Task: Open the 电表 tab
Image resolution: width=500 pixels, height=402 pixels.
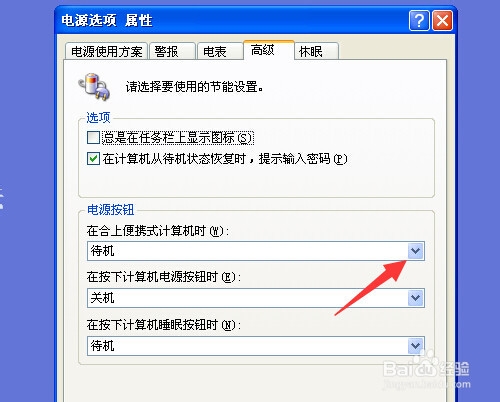Action: point(220,52)
